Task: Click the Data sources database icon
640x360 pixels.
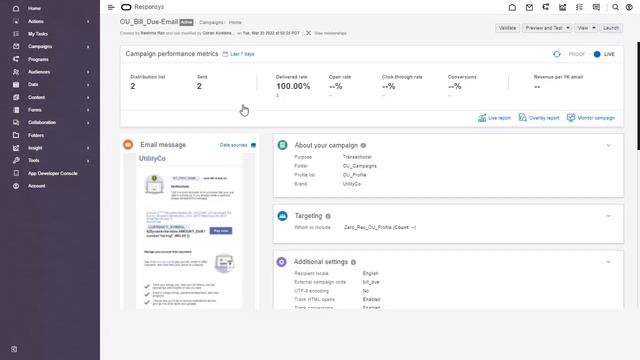Action: [x=253, y=145]
